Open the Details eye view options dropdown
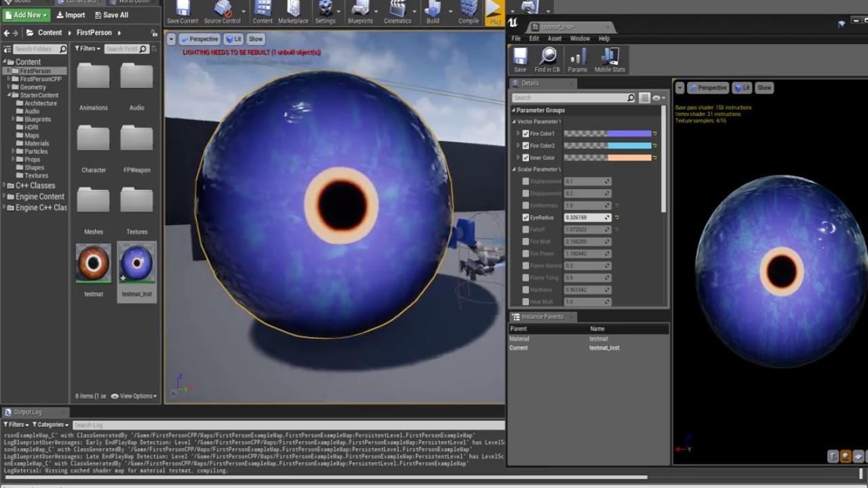Image resolution: width=868 pixels, height=488 pixels. coord(658,98)
